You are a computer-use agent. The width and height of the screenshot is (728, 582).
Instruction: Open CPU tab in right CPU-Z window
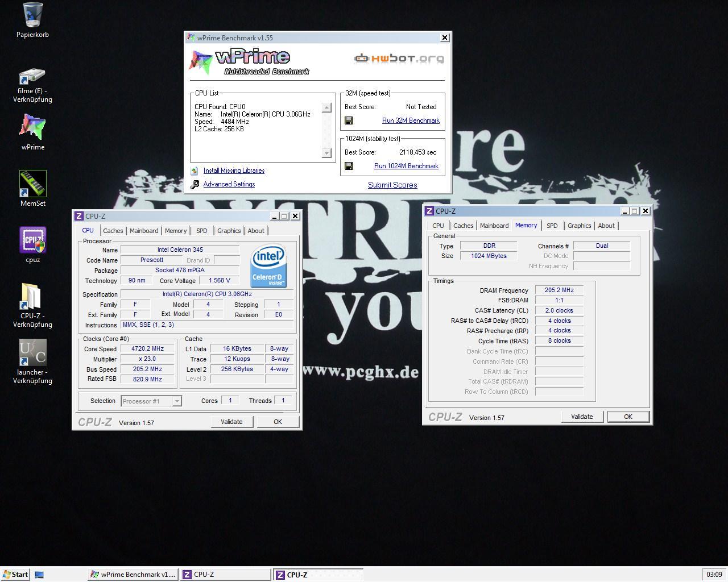pyautogui.click(x=438, y=226)
